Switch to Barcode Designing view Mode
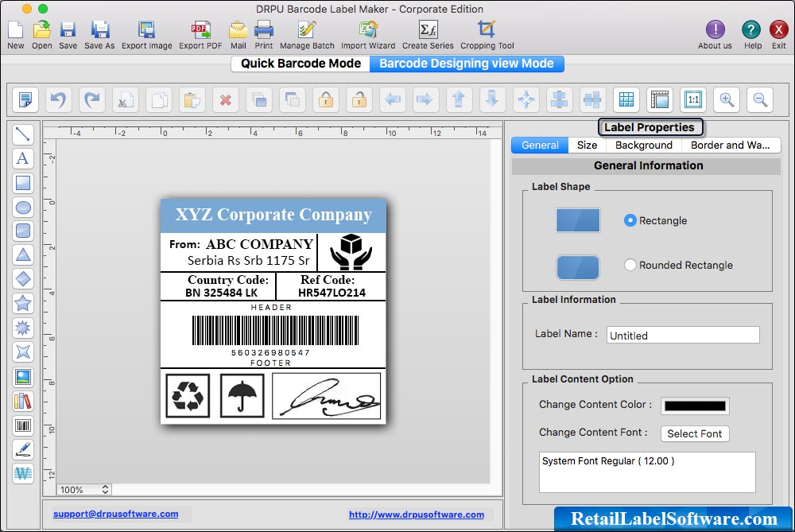 (467, 64)
